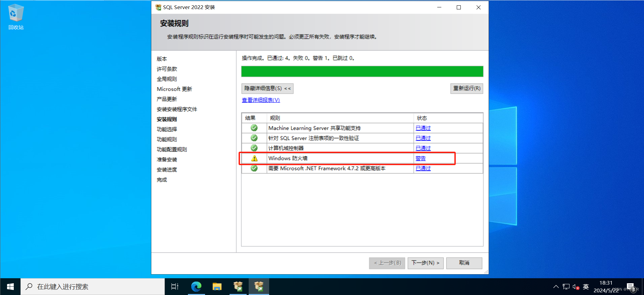
Task: Show hidden system tray icons
Action: pos(556,287)
